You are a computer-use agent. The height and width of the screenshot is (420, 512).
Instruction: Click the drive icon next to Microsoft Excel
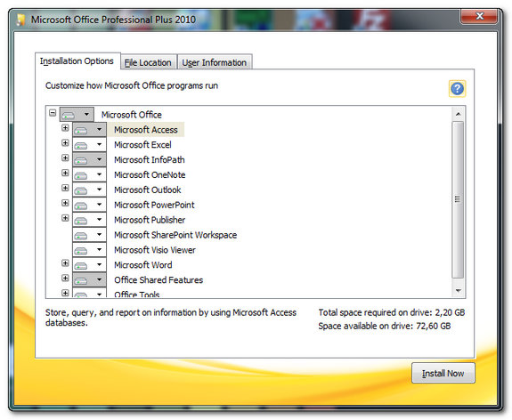[81, 145]
